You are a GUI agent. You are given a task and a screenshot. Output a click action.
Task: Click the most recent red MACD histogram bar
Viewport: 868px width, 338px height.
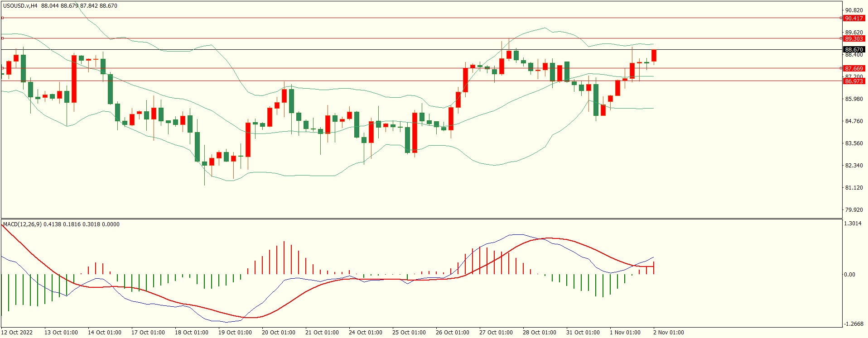pyautogui.click(x=654, y=268)
